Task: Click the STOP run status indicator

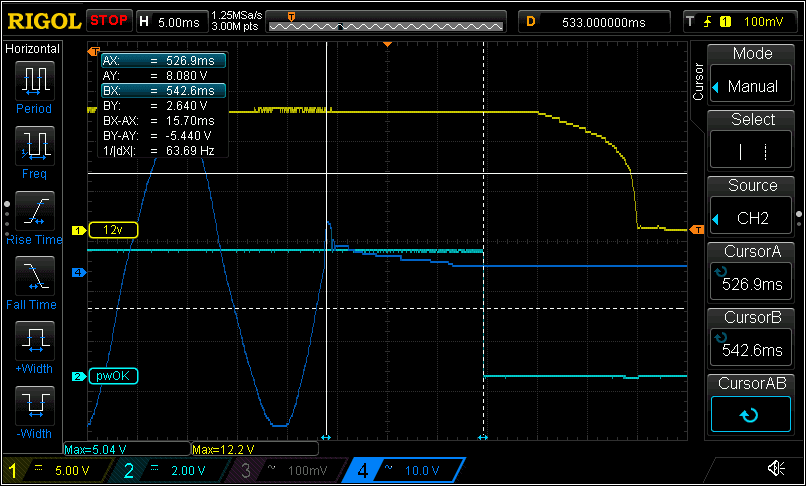Action: tap(109, 21)
